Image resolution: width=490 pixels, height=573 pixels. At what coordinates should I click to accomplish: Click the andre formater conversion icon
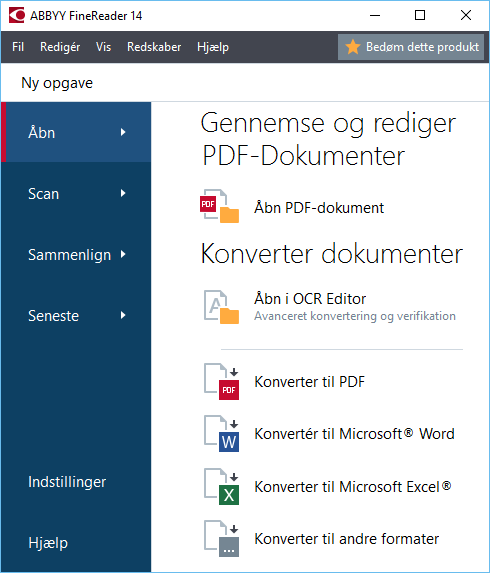tap(221, 539)
